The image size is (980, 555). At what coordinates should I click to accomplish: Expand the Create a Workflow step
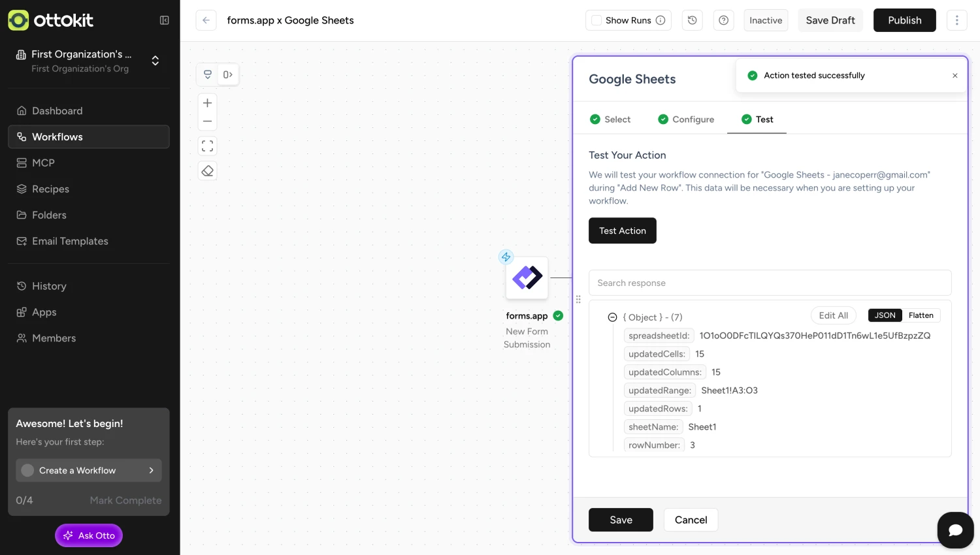point(151,470)
